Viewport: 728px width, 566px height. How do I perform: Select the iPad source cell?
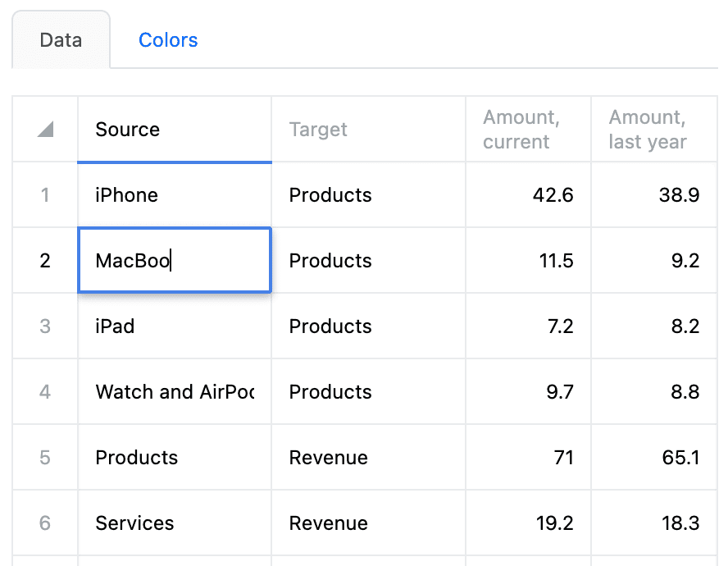point(174,326)
